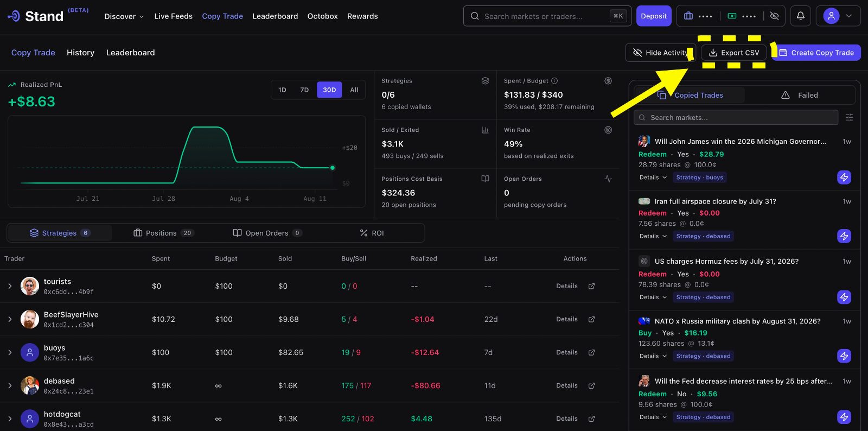Open the Discover dropdown menu
The image size is (868, 431).
124,16
